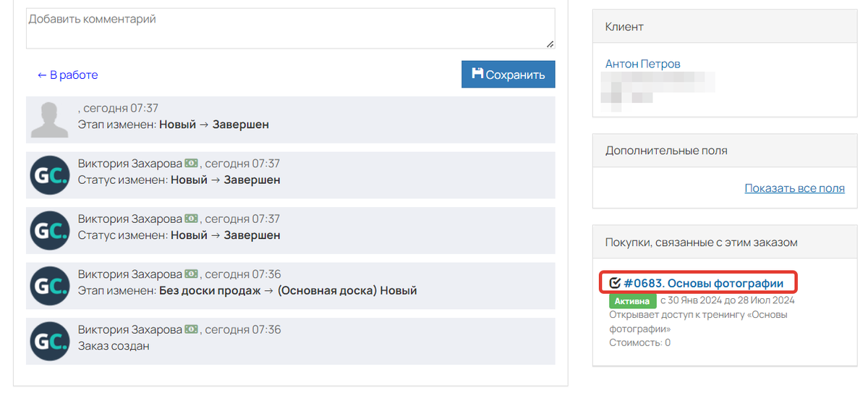Click GC avatar beside Без доски продаж entry
The width and height of the screenshot is (868, 396).
(x=49, y=286)
